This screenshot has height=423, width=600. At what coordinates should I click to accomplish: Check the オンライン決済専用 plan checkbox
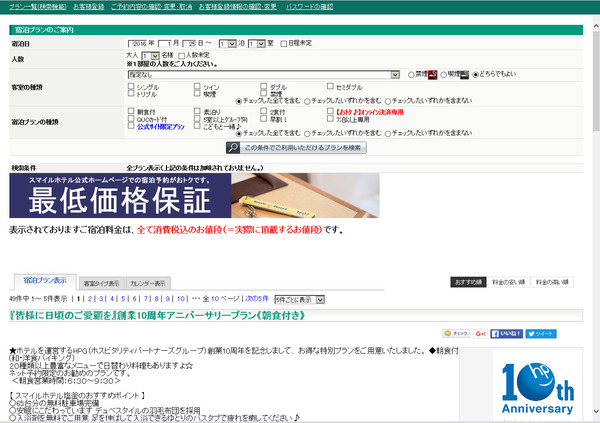tap(330, 111)
